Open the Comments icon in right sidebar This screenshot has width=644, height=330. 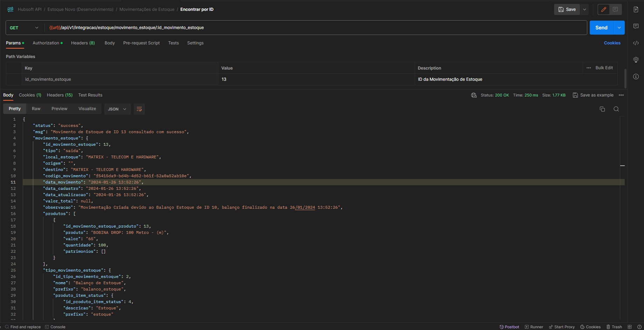coord(636,26)
